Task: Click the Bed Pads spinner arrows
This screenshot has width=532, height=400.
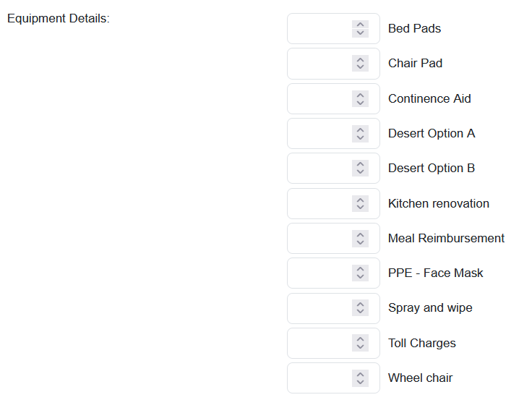Action: click(x=360, y=29)
